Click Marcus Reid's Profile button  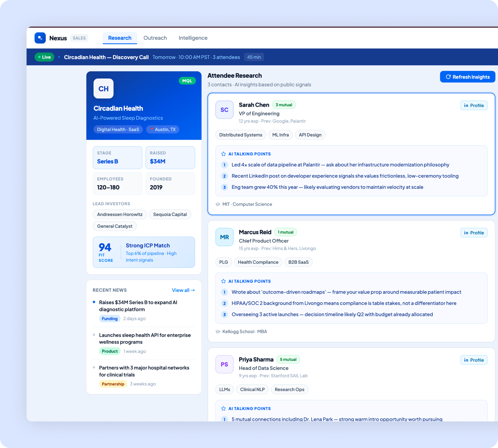[474, 233]
